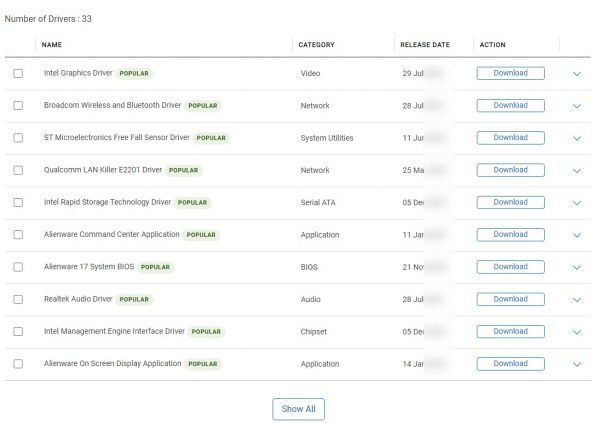Expand Intel Graphics Driver details chevron
Viewport: 600px width, 423px height.
click(x=576, y=74)
